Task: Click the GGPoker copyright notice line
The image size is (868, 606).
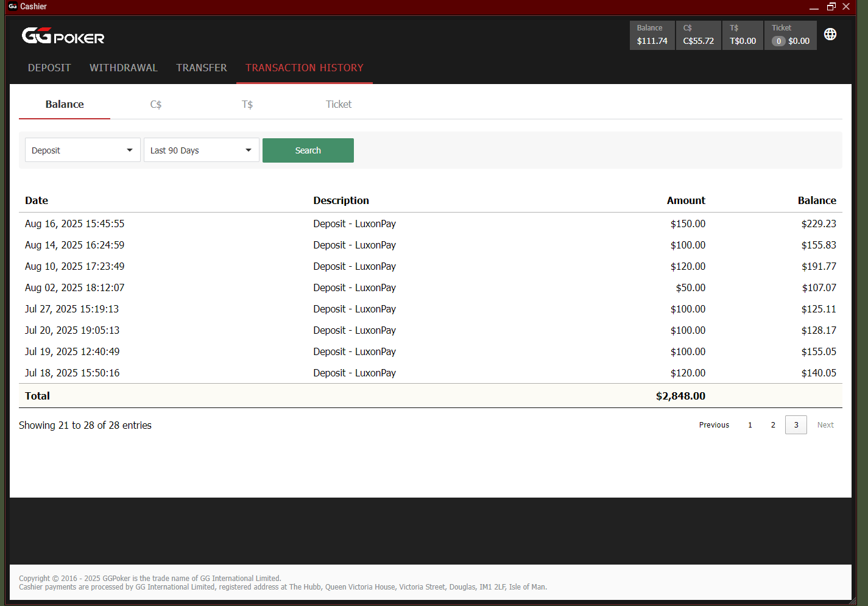Action: 150,579
